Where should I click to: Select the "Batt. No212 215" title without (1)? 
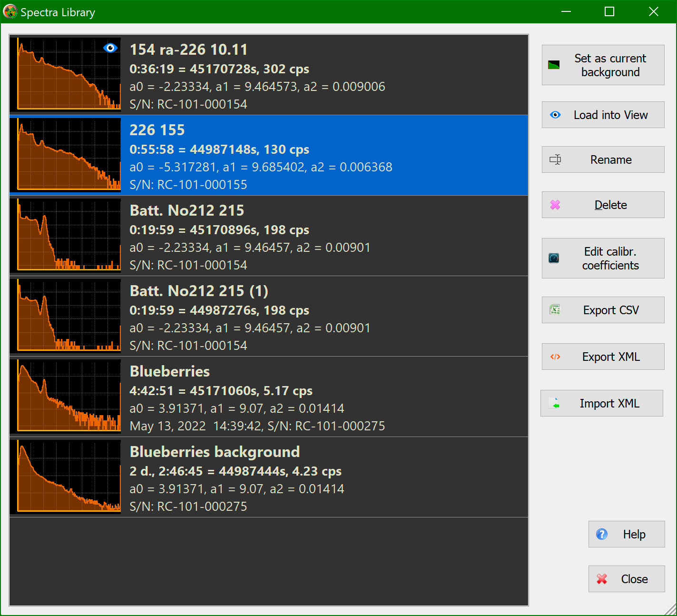[x=187, y=210]
